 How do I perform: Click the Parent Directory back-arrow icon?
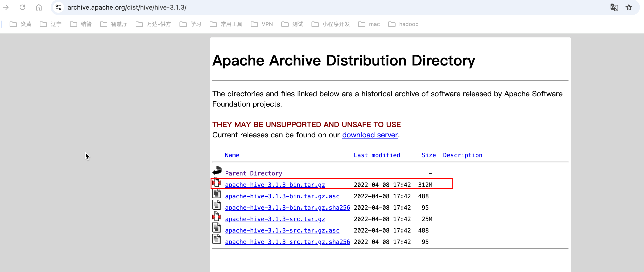[x=217, y=171]
